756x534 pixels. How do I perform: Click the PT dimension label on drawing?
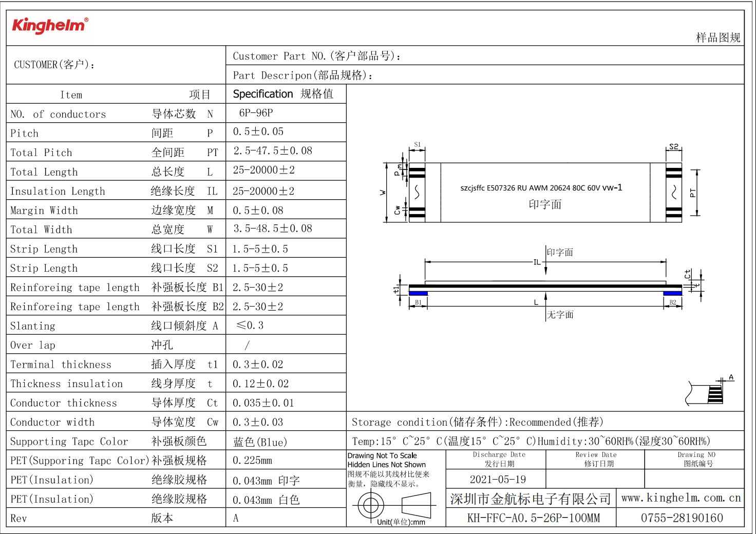coord(693,193)
